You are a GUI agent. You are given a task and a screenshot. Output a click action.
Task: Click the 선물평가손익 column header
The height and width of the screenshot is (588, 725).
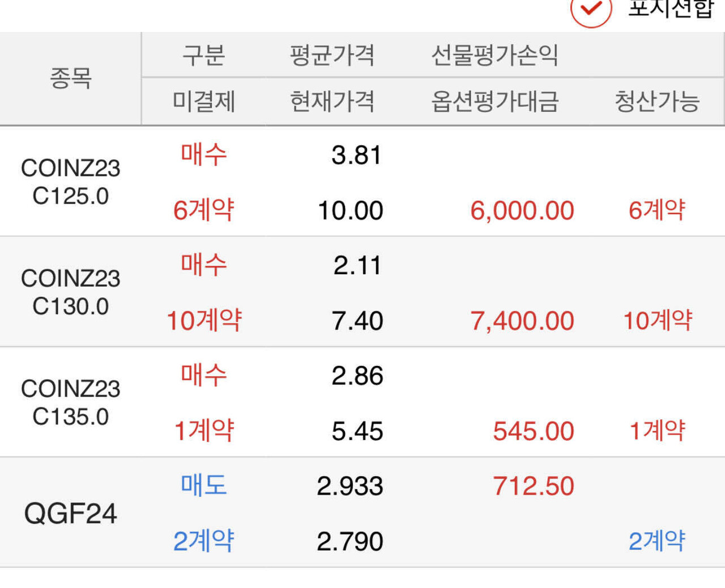point(495,55)
